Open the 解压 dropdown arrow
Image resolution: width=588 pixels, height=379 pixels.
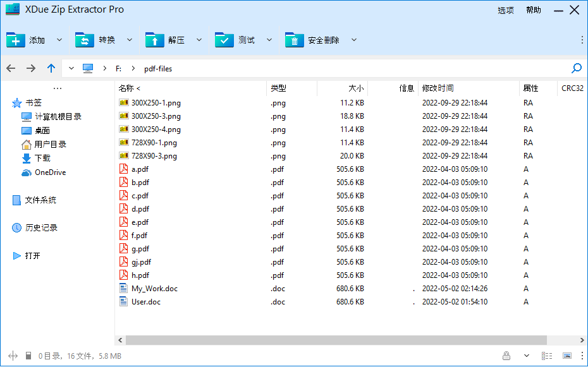[x=199, y=39]
